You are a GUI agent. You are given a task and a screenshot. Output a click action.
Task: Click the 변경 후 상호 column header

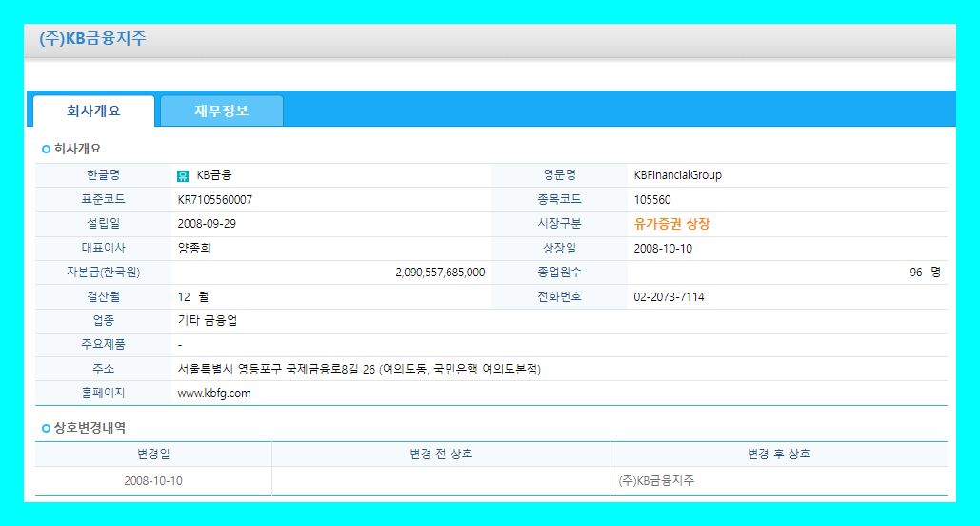(x=779, y=455)
